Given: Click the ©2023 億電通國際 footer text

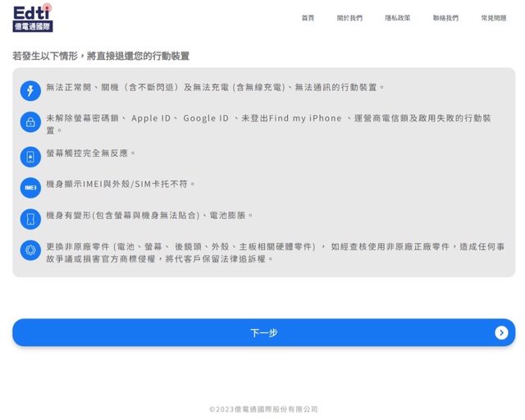Looking at the screenshot, I should pyautogui.click(x=262, y=409).
